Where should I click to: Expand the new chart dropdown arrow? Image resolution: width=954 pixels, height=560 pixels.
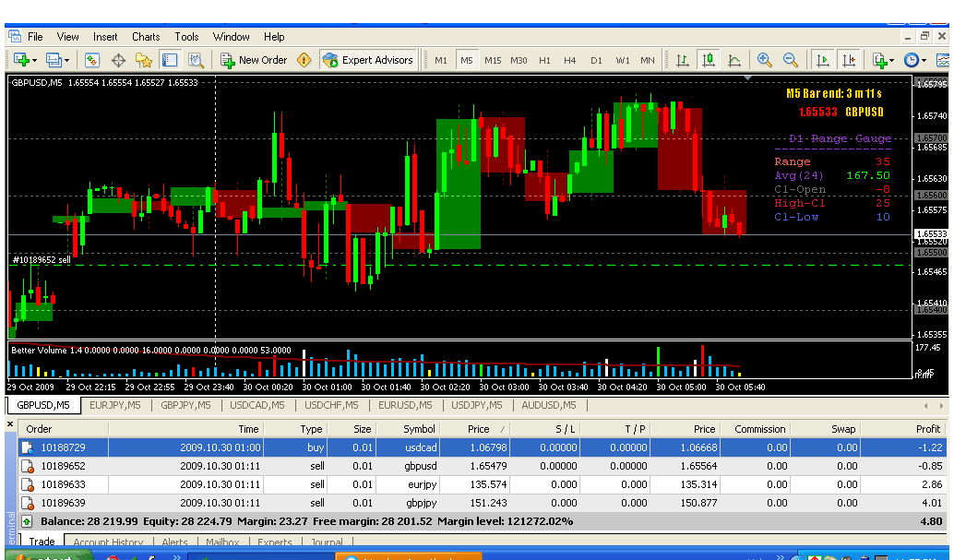tap(34, 61)
